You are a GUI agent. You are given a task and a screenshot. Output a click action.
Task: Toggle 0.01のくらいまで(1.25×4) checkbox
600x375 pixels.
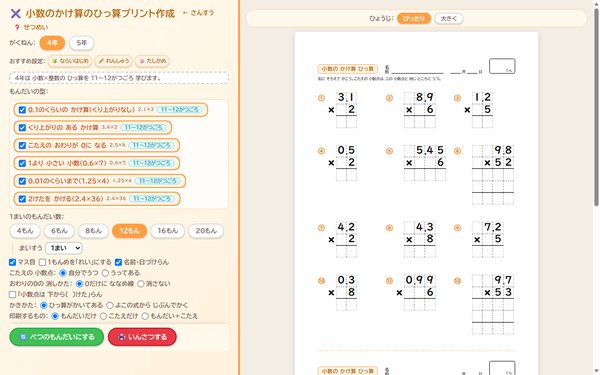click(22, 181)
